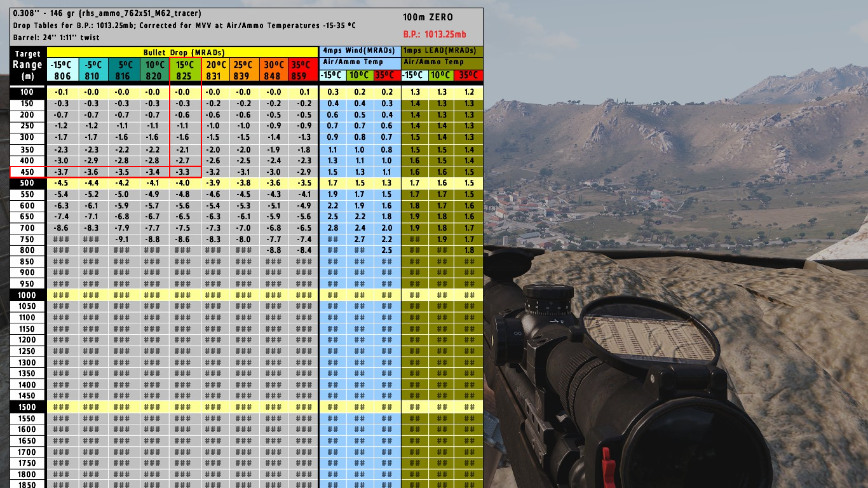The image size is (868, 488).
Task: Click the 450 target range row label
Action: click(27, 172)
